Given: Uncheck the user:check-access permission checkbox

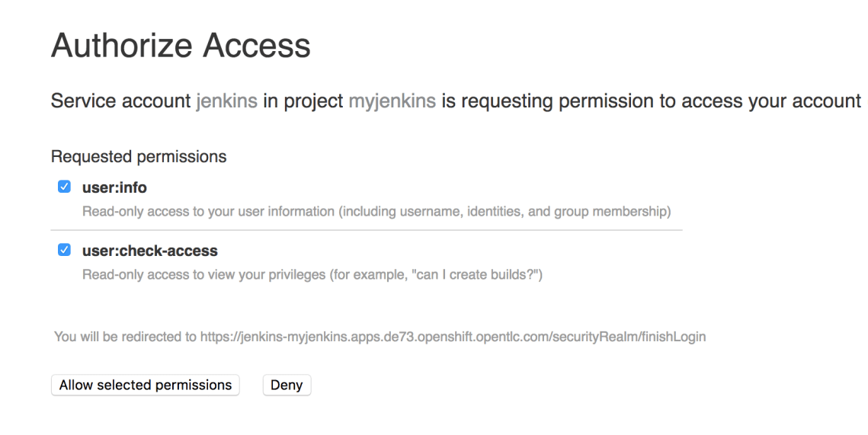Looking at the screenshot, I should click(x=64, y=250).
